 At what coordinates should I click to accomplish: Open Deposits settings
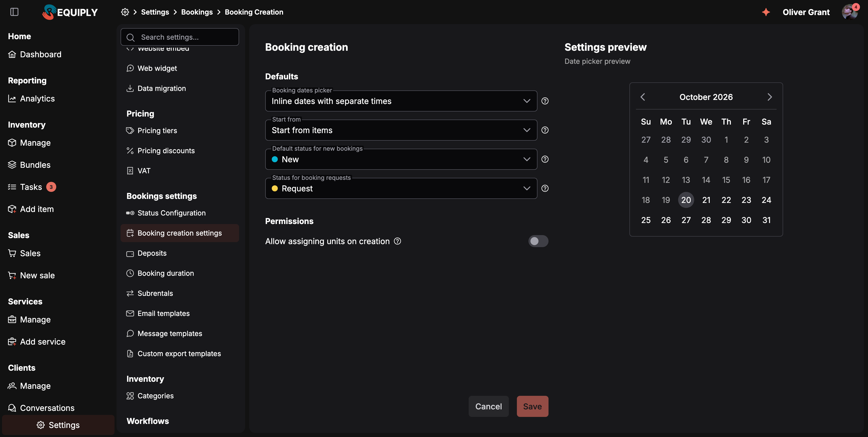click(x=180, y=253)
